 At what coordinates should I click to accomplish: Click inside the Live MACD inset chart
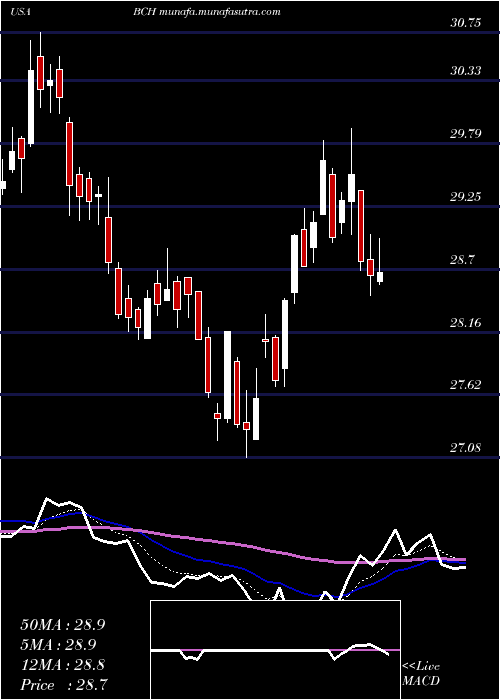(x=275, y=650)
